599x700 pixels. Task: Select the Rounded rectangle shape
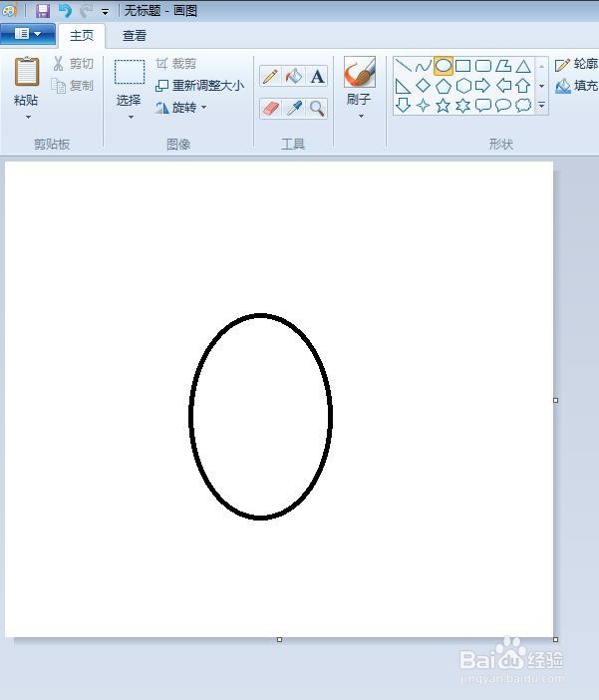click(483, 66)
